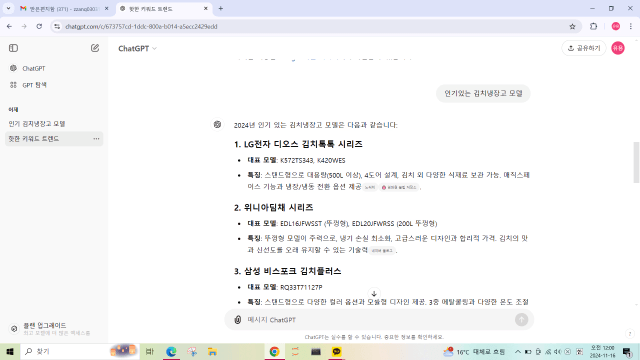
Task: Open the source chip after 기술력
Action: click(382, 251)
